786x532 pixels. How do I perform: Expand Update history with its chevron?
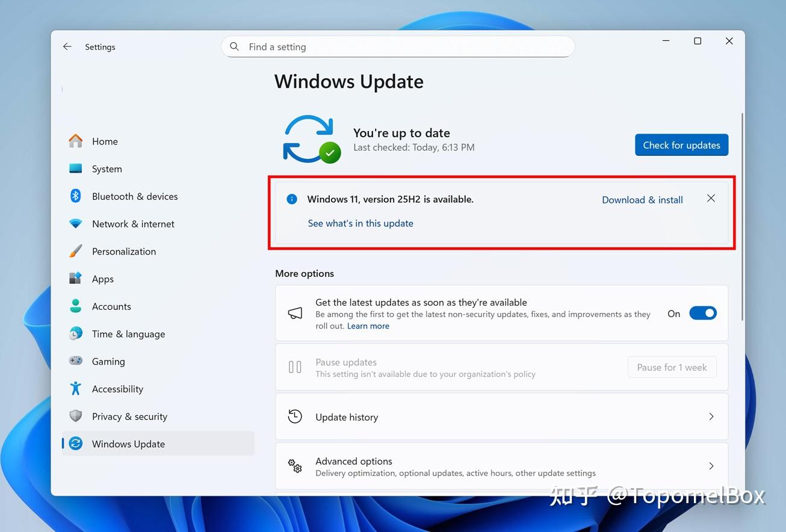point(711,416)
